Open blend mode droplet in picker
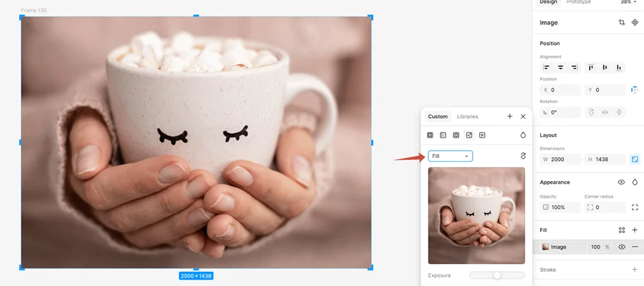This screenshot has height=286, width=644. point(523,135)
